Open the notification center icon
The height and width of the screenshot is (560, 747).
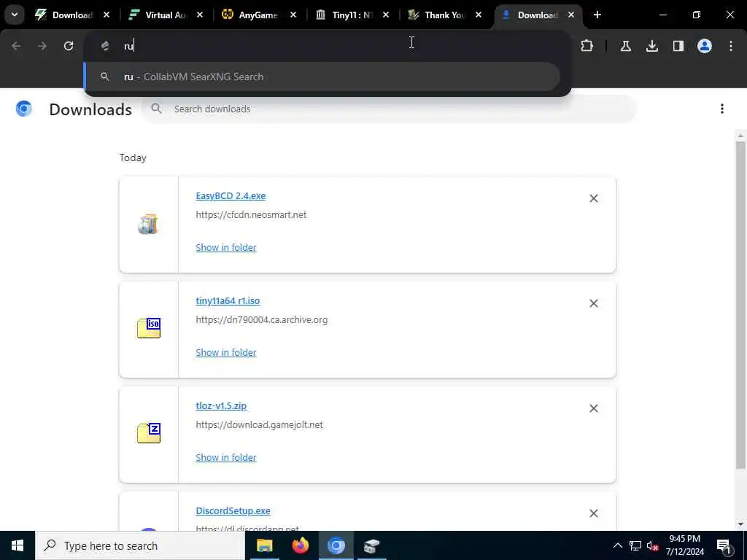pos(724,545)
